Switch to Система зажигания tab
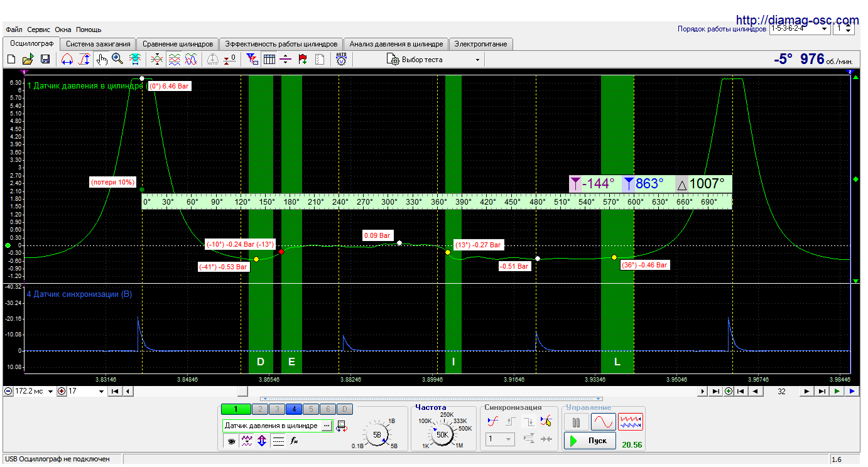868x467 pixels. [x=98, y=44]
